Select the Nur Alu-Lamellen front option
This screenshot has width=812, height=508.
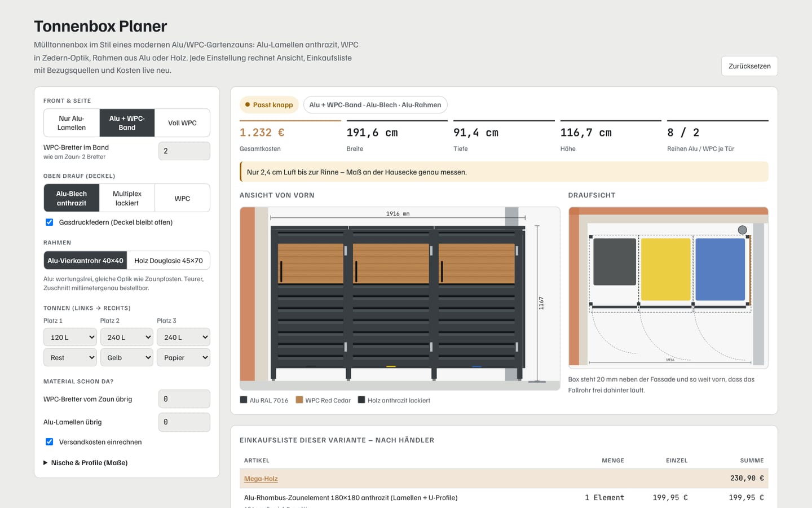click(x=72, y=123)
